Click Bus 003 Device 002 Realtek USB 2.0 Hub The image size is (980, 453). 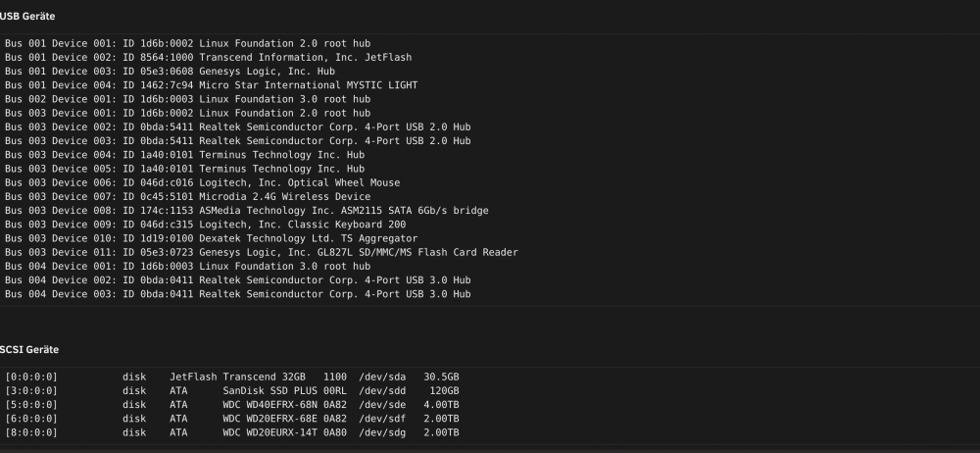[238, 127]
